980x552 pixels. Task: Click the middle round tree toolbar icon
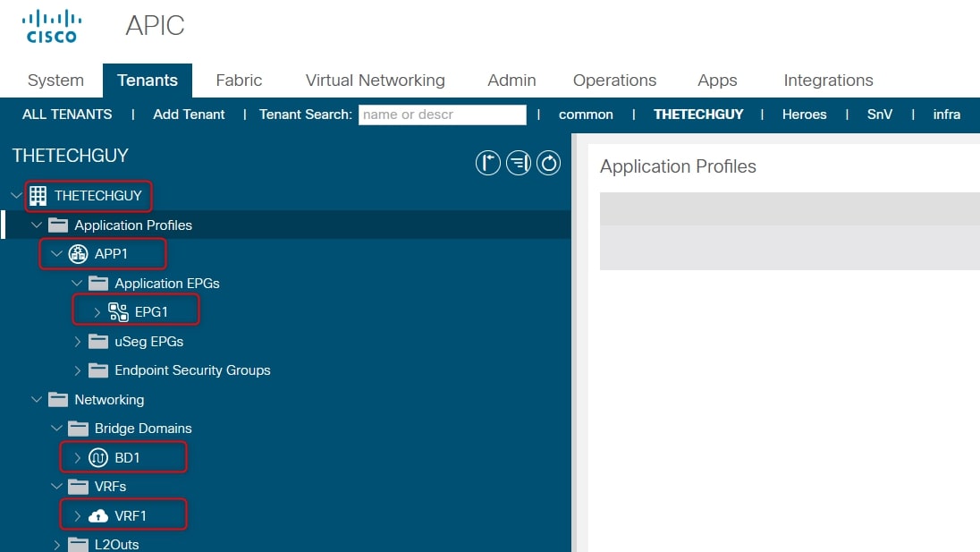[x=519, y=163]
